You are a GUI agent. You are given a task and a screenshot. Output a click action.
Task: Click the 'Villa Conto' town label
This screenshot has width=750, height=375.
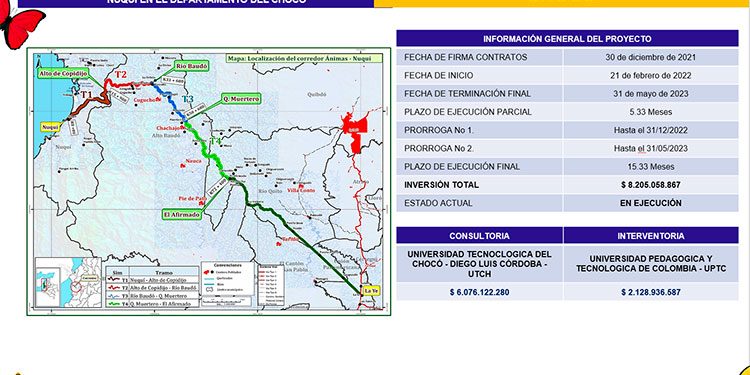click(x=301, y=190)
